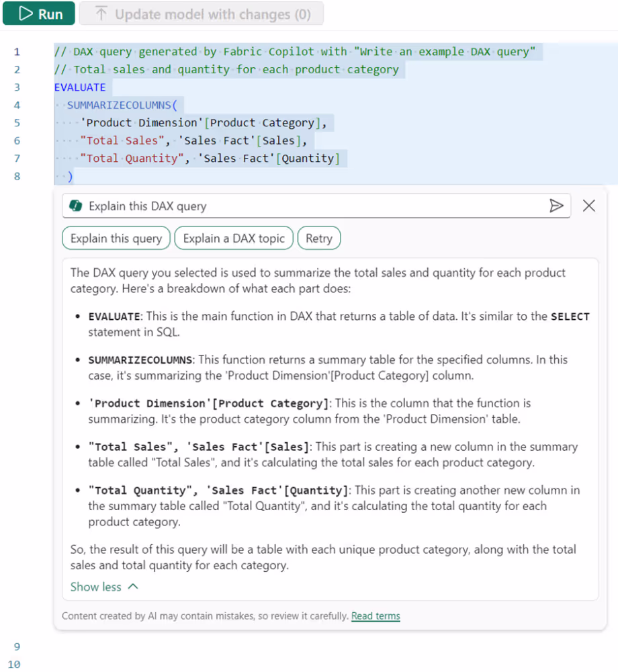Click AI content disclaimer text
This screenshot has height=672, width=618.
[205, 616]
